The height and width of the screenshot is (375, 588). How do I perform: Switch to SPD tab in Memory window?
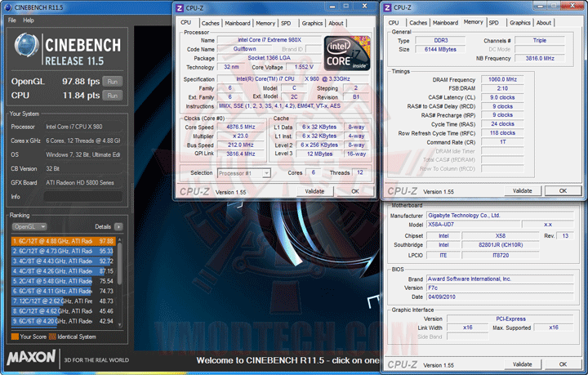click(x=494, y=23)
